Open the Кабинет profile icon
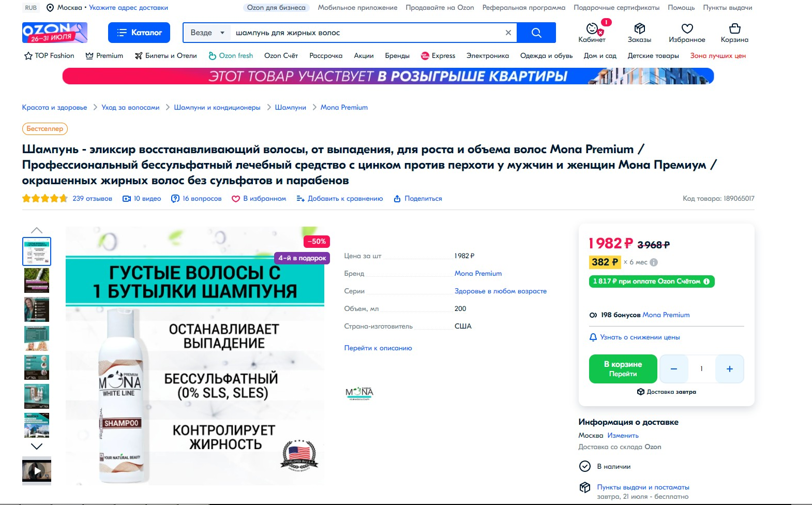 592,28
